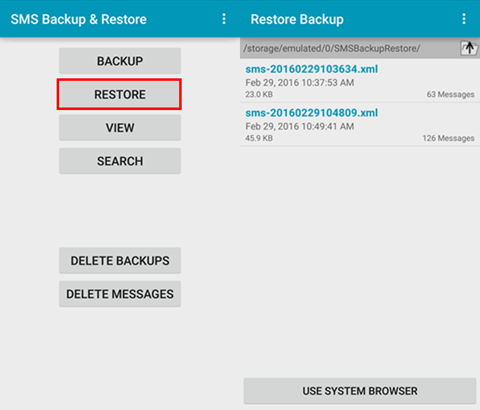Open overflow menu in Restore Backup header

(x=464, y=19)
